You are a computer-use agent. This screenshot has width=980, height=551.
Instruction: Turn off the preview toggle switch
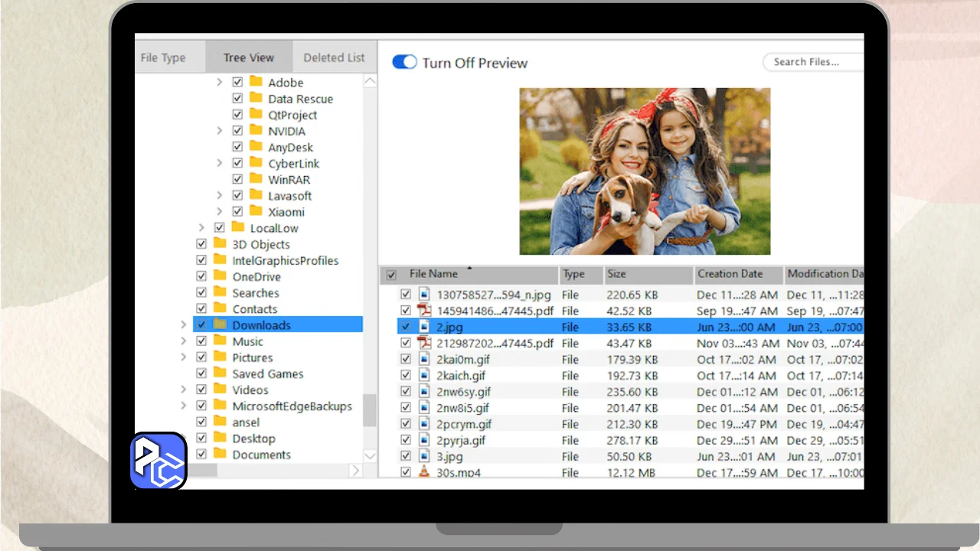pos(404,63)
